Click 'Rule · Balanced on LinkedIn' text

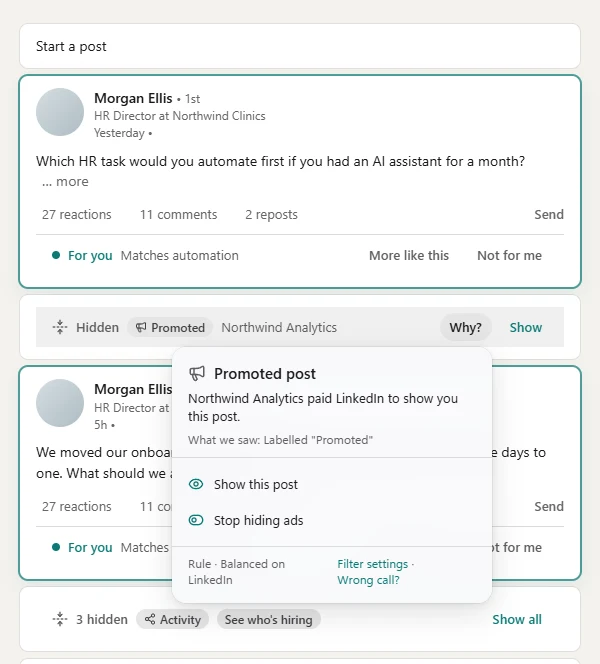[236, 572]
